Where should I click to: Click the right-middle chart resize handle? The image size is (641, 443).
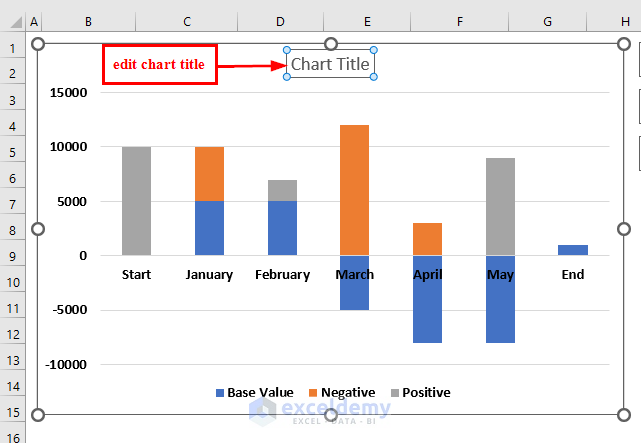(623, 229)
